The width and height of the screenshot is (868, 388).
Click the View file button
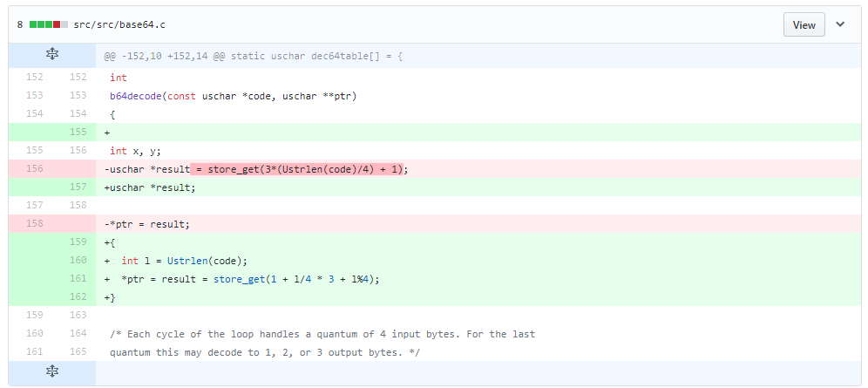click(804, 24)
